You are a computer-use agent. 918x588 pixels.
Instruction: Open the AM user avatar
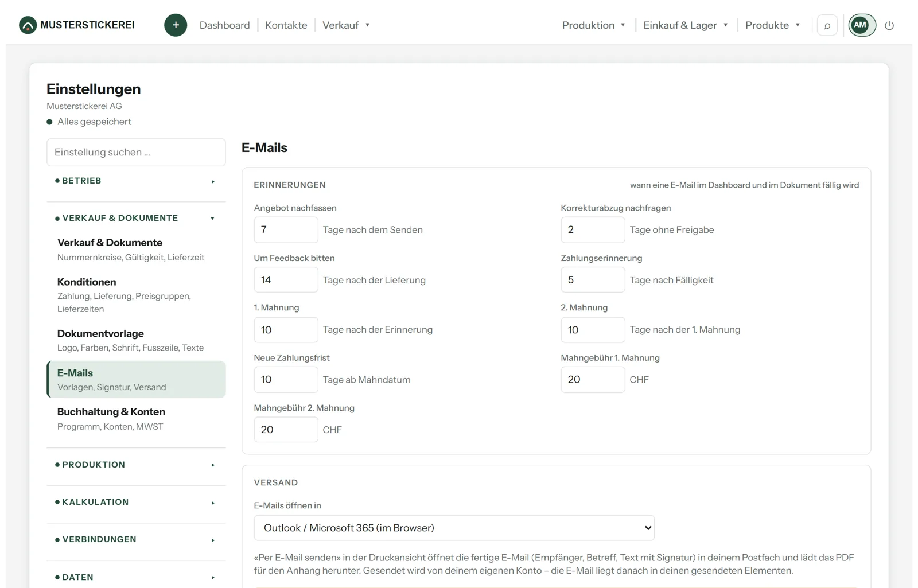click(862, 25)
